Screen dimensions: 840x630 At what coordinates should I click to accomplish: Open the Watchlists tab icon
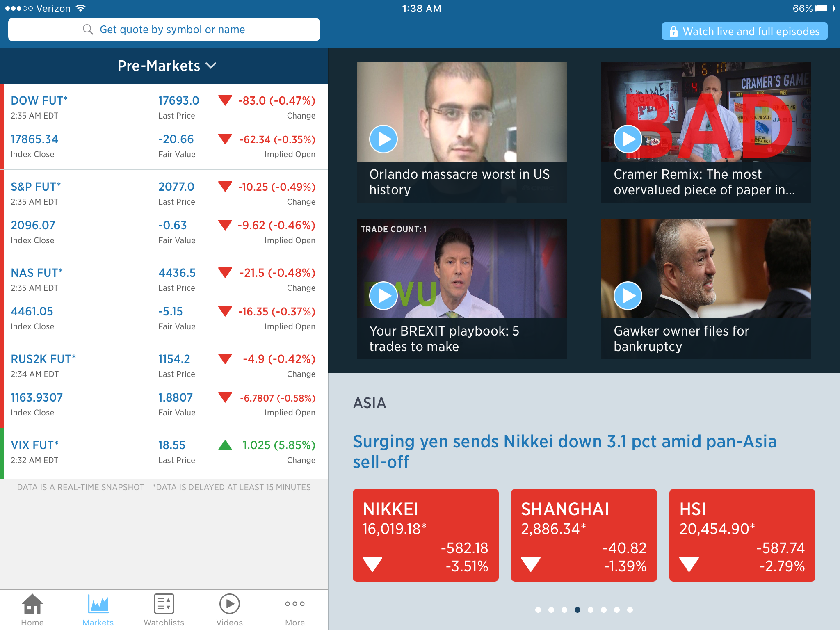pos(164,604)
